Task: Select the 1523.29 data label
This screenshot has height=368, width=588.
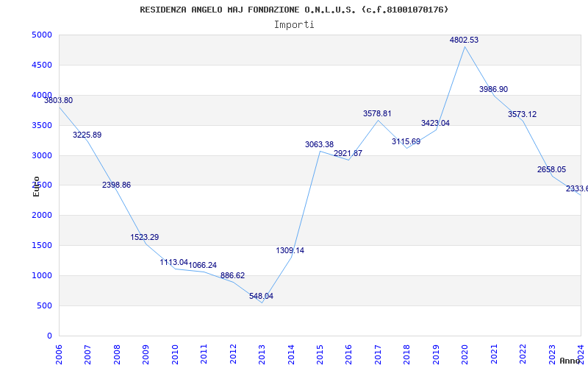Action: pyautogui.click(x=144, y=237)
